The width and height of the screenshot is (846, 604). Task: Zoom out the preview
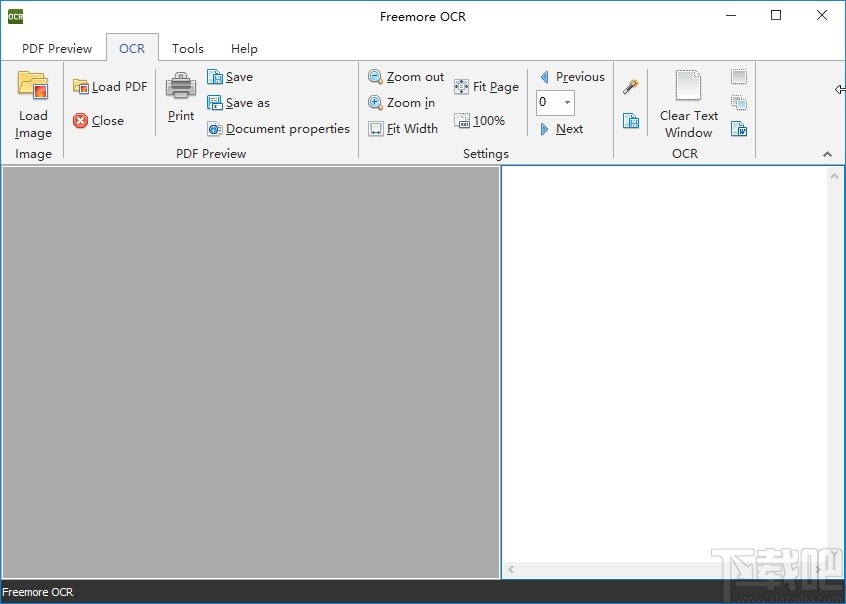click(406, 77)
